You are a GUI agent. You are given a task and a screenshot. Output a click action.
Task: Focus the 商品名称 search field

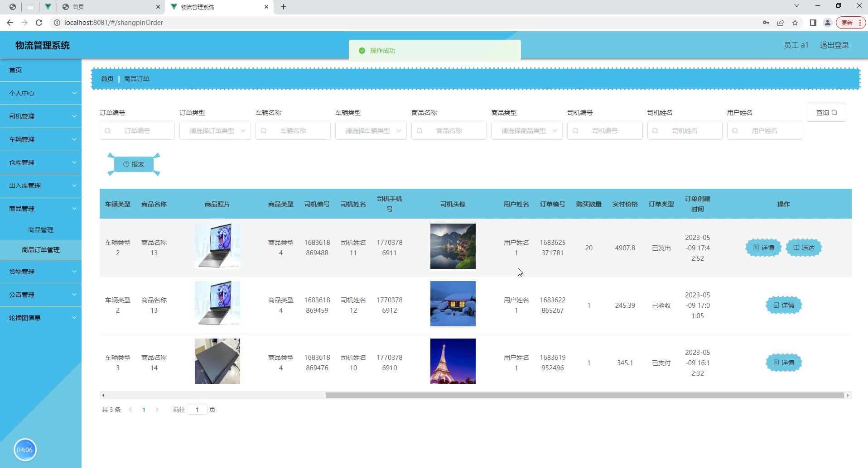point(449,131)
